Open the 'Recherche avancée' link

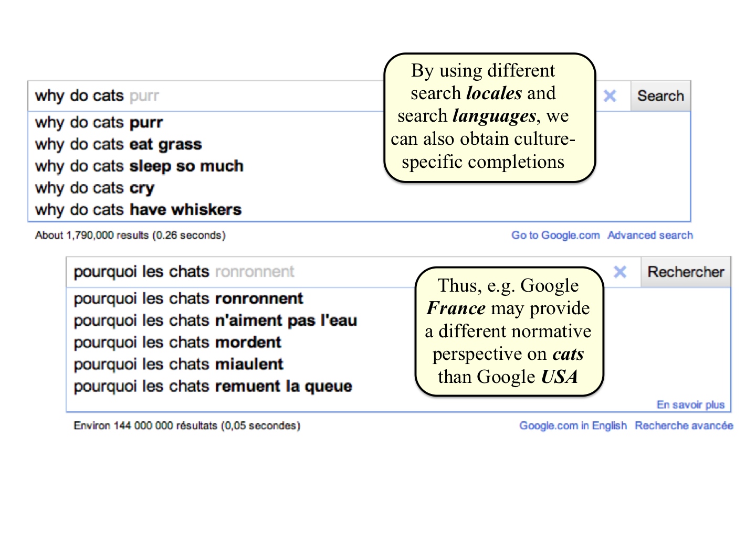[684, 425]
